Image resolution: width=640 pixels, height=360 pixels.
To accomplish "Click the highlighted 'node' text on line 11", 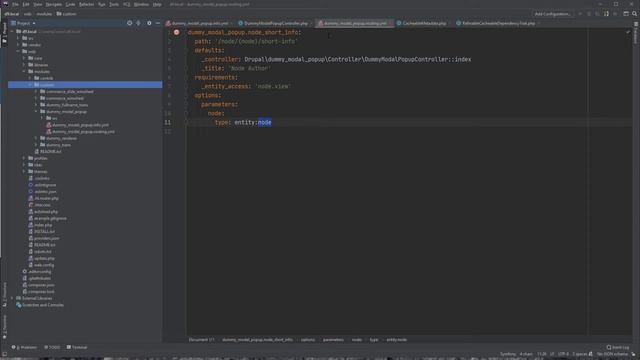I will [264, 122].
